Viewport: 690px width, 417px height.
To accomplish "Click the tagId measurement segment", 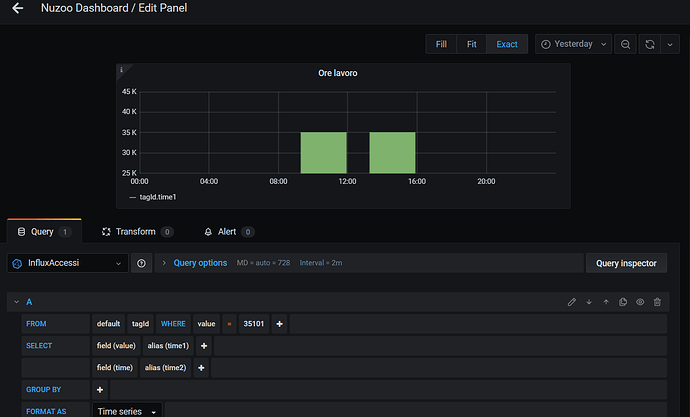I will (140, 324).
